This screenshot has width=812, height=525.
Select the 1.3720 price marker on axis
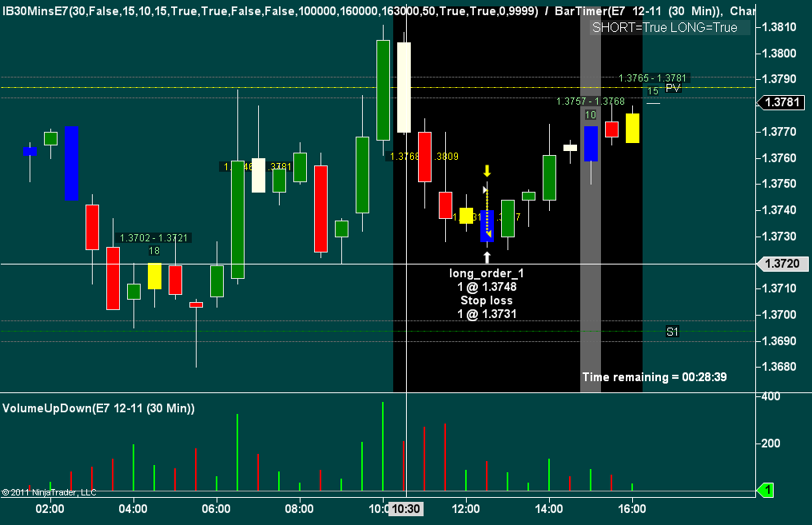point(782,264)
